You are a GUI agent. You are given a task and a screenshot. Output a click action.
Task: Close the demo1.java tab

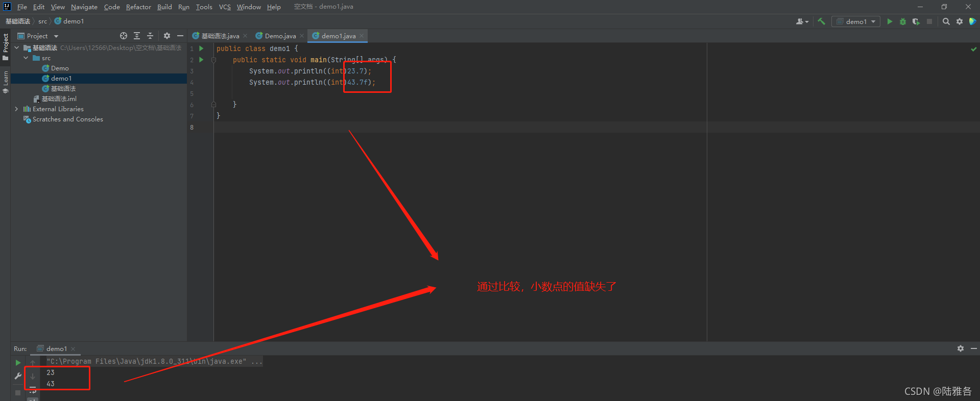tap(362, 36)
